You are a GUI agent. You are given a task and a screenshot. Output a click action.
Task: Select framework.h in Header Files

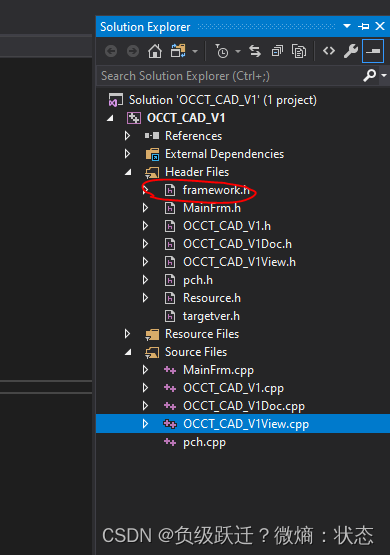pyautogui.click(x=216, y=190)
